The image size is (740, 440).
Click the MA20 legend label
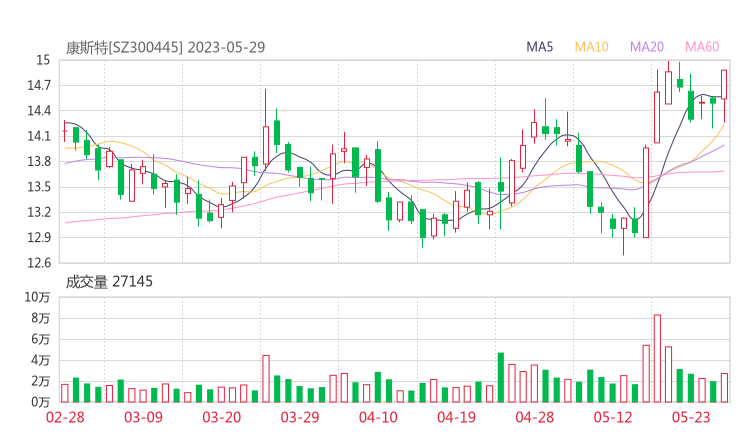(647, 47)
